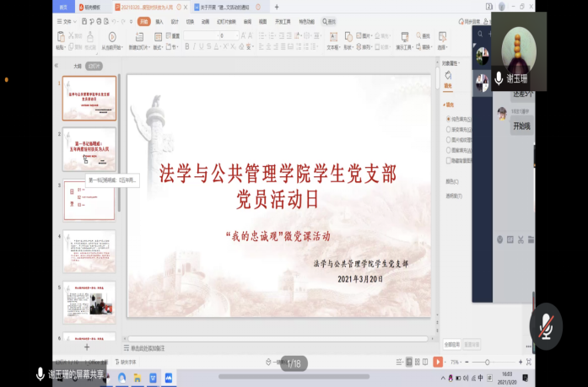Switch to the 设计 ribbon tab
Viewport: 588px width, 387px height.
tap(175, 22)
